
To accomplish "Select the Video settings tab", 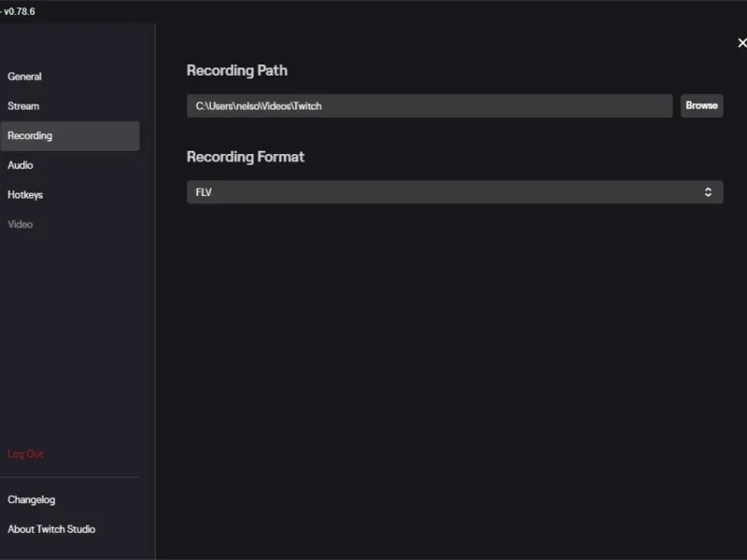I will (x=21, y=224).
